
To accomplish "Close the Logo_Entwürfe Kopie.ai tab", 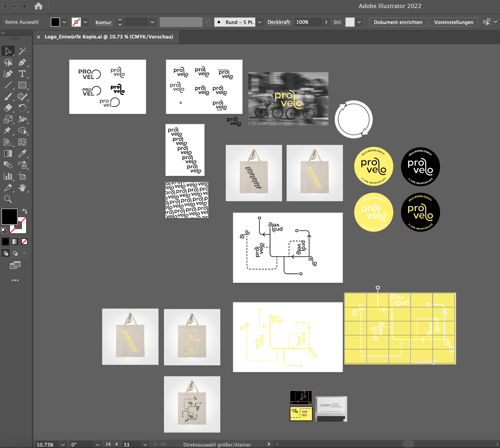I will pos(38,37).
